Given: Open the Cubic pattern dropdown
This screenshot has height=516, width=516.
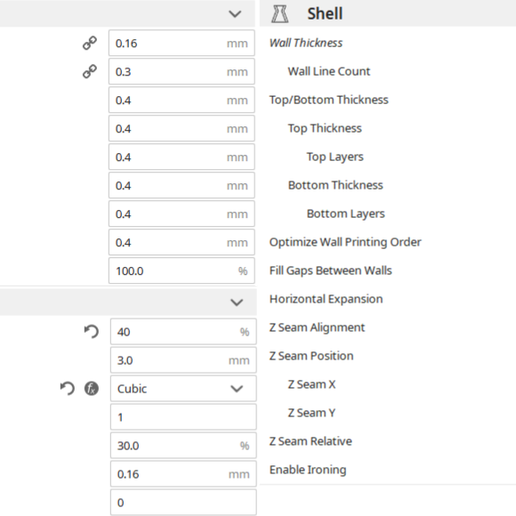Looking at the screenshot, I should tap(183, 388).
